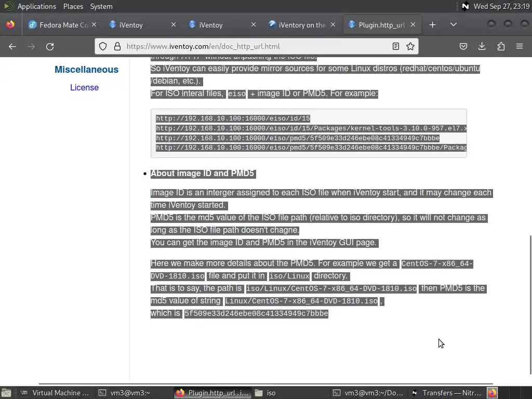The image size is (532, 399).
Task: Open the Pocket save icon
Action: click(x=463, y=46)
